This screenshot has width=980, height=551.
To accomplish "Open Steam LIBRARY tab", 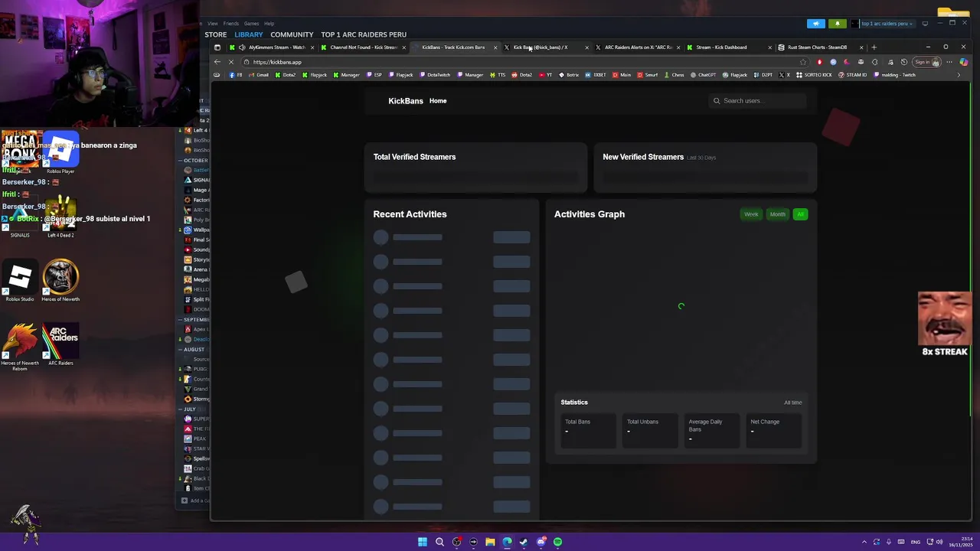I will coord(249,34).
